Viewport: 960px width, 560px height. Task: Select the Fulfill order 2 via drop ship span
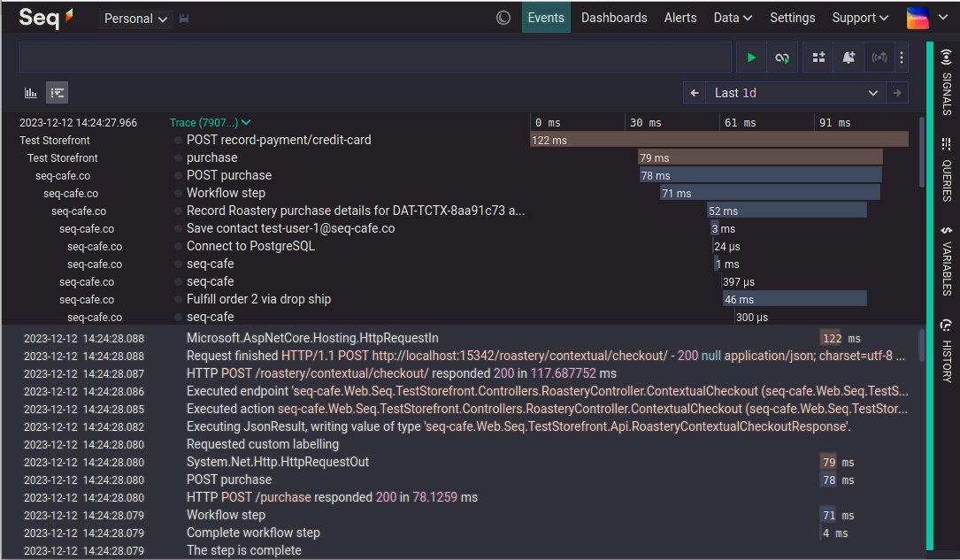pyautogui.click(x=258, y=299)
